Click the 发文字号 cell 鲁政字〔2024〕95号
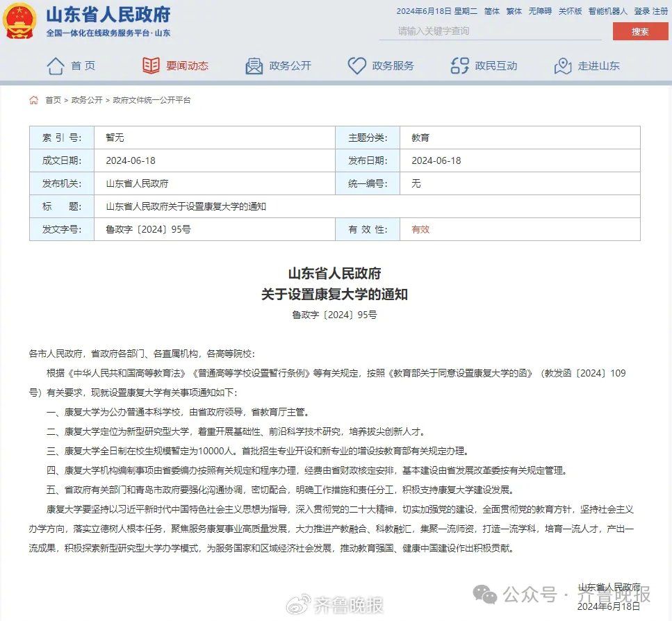The width and height of the screenshot is (672, 621). point(148,229)
